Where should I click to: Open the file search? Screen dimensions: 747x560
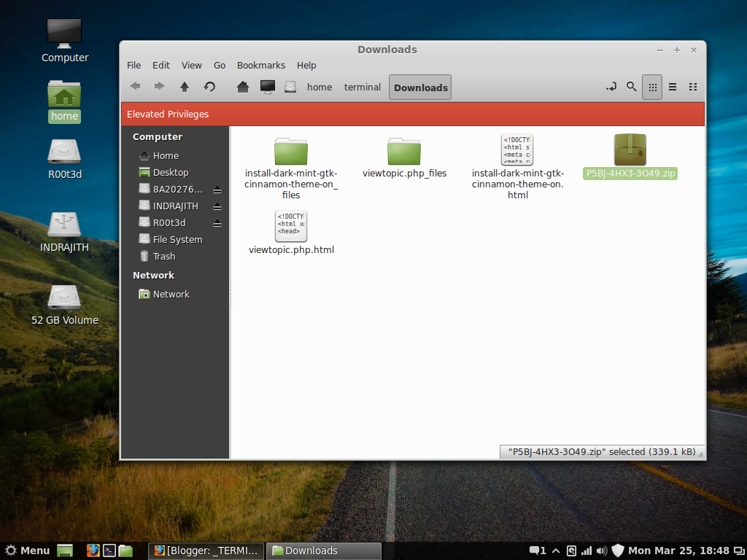tap(631, 86)
